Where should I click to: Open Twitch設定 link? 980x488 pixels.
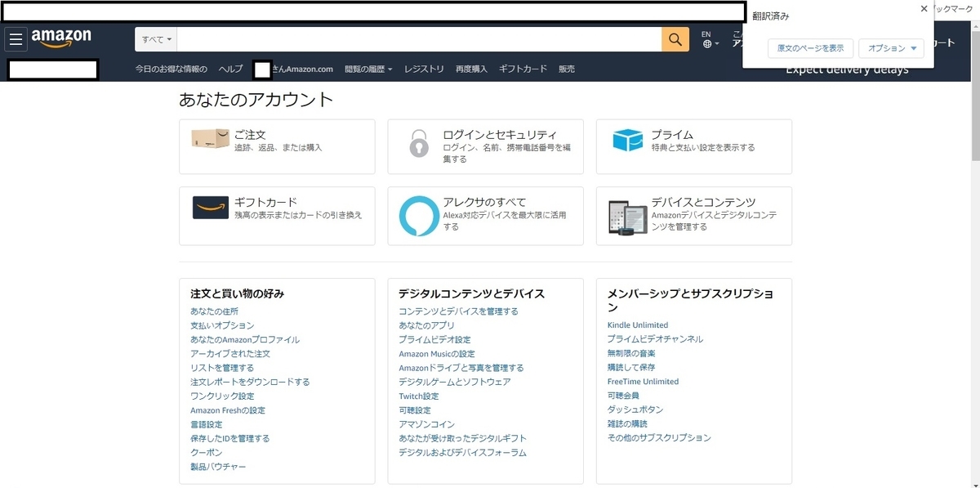(x=419, y=396)
